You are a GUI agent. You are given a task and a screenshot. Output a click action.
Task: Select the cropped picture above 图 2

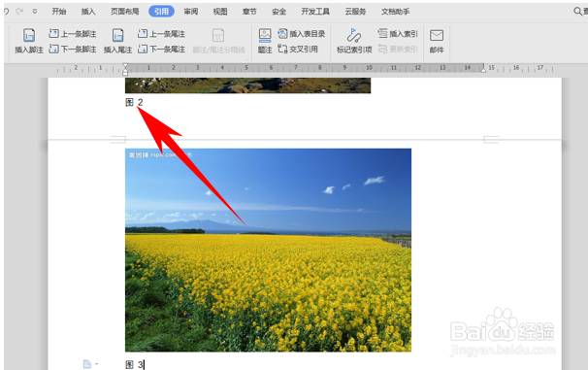coord(247,85)
